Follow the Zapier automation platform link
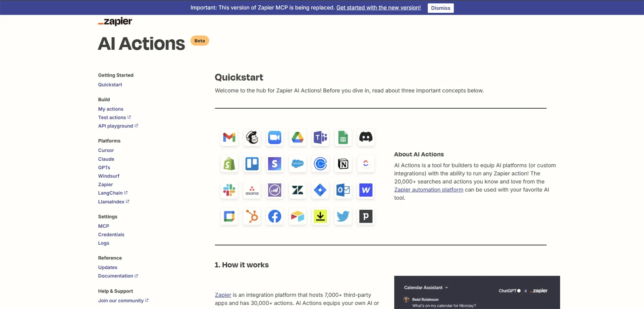644x309 pixels. tap(428, 190)
